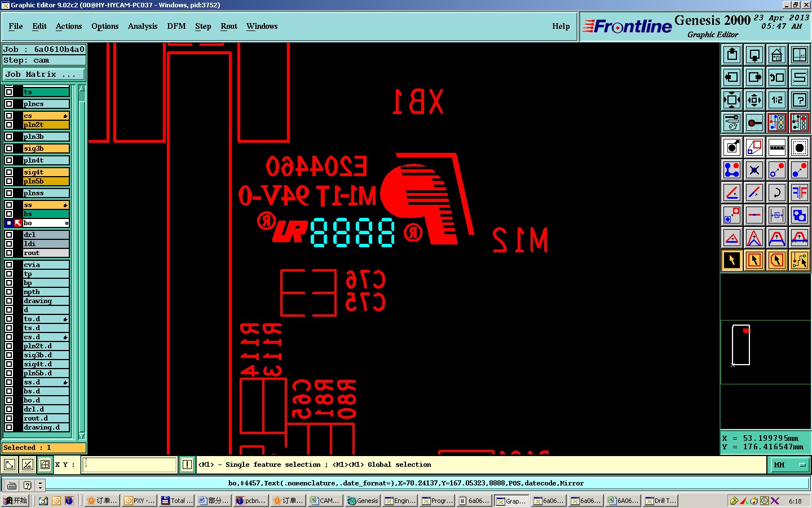Toggle the drawing layer checkbox
Image resolution: width=812 pixels, height=508 pixels.
pos(9,301)
